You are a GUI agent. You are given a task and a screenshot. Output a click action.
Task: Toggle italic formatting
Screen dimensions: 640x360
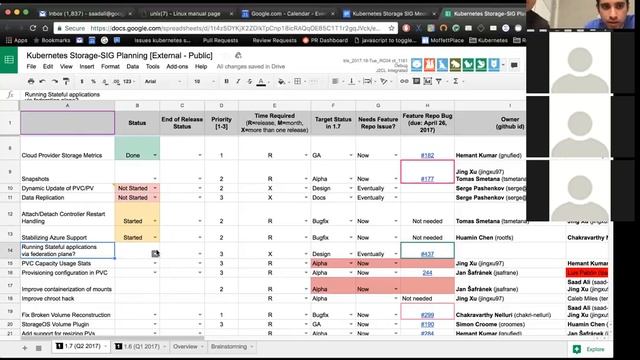click(238, 81)
